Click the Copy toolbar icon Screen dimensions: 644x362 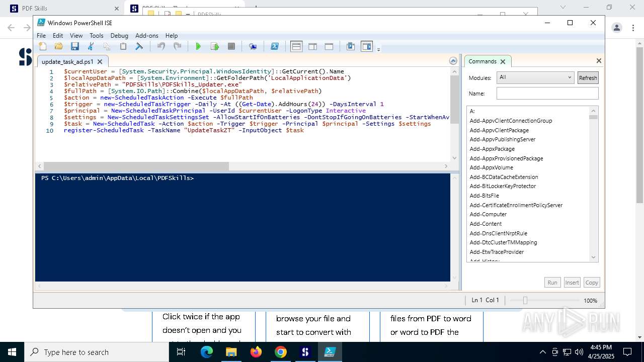107,46
